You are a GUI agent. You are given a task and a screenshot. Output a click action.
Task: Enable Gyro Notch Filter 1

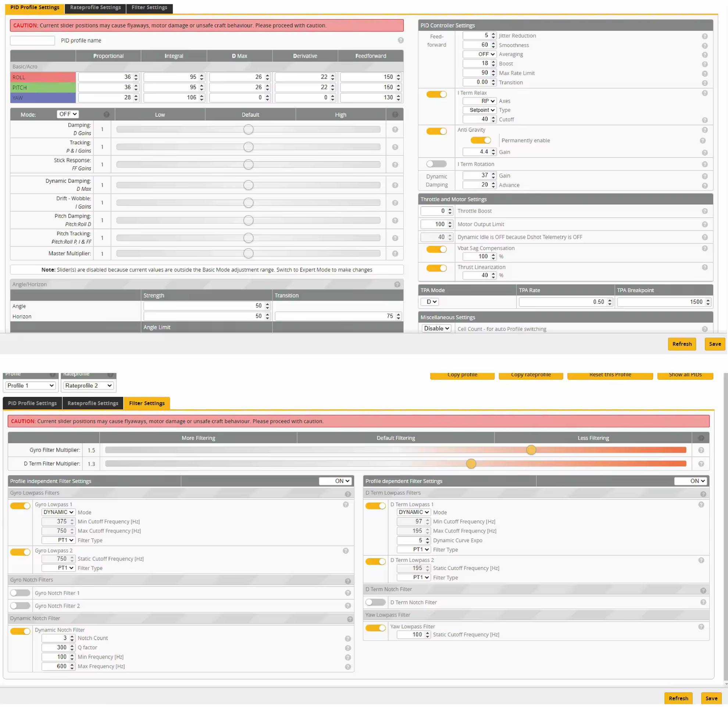pyautogui.click(x=20, y=593)
